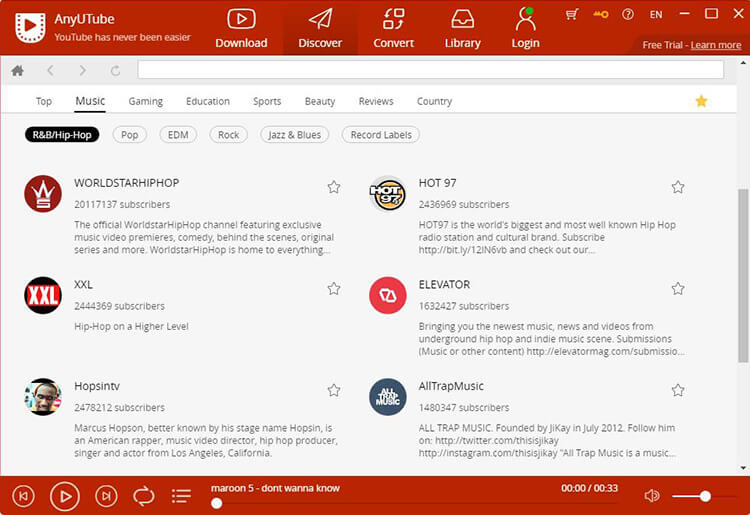The height and width of the screenshot is (515, 750).
Task: Play the current track
Action: tap(65, 496)
